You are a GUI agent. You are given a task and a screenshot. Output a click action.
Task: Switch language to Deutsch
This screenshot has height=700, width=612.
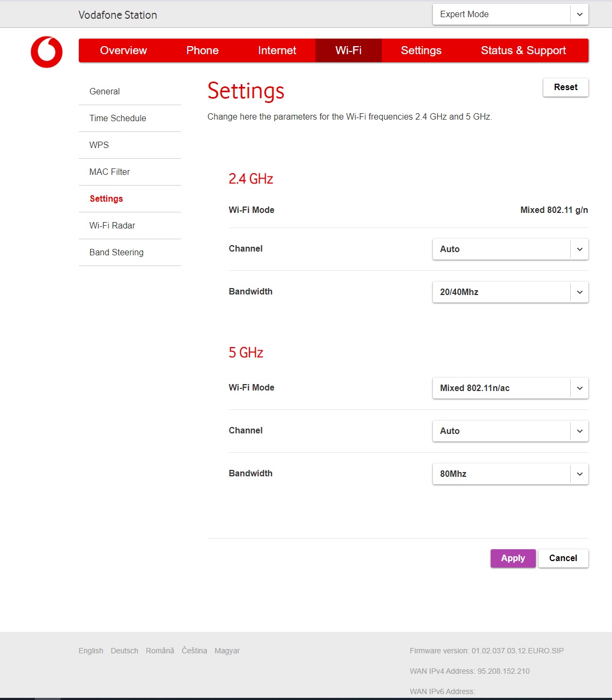point(124,651)
